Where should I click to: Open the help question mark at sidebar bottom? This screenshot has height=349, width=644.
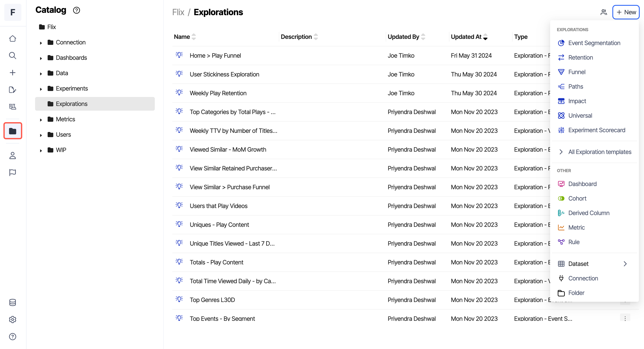[x=12, y=337]
